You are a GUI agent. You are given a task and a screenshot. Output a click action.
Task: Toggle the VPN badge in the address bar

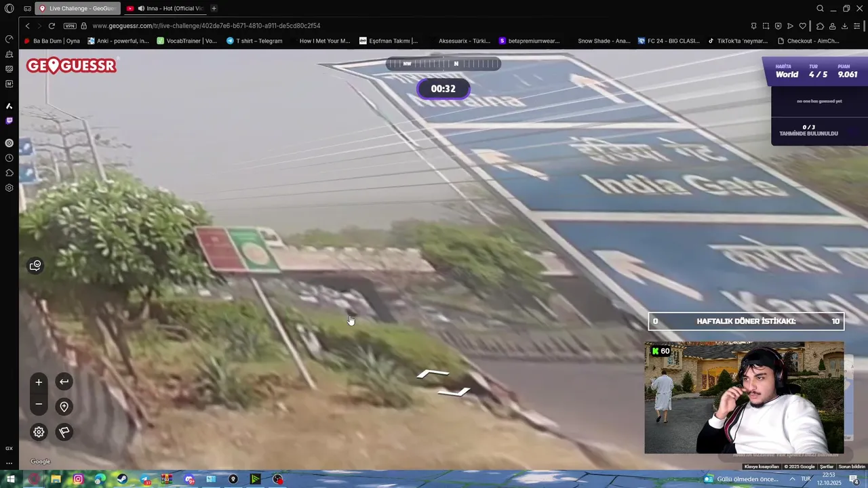point(70,26)
